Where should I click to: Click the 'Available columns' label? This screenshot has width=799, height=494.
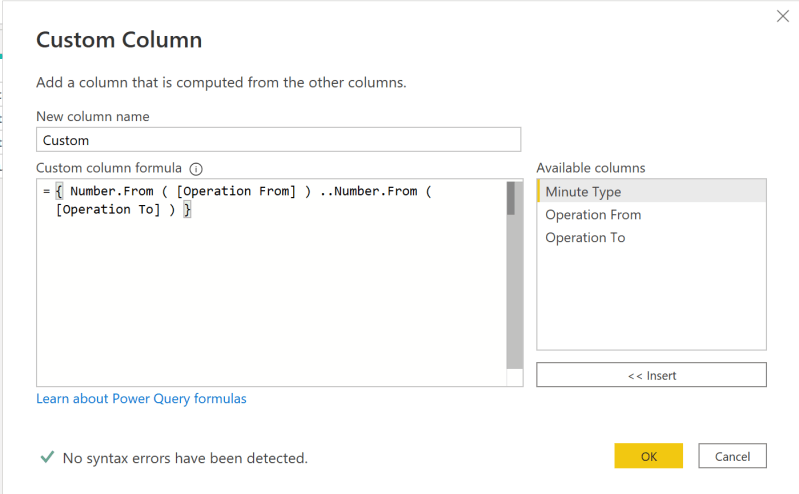coord(591,168)
